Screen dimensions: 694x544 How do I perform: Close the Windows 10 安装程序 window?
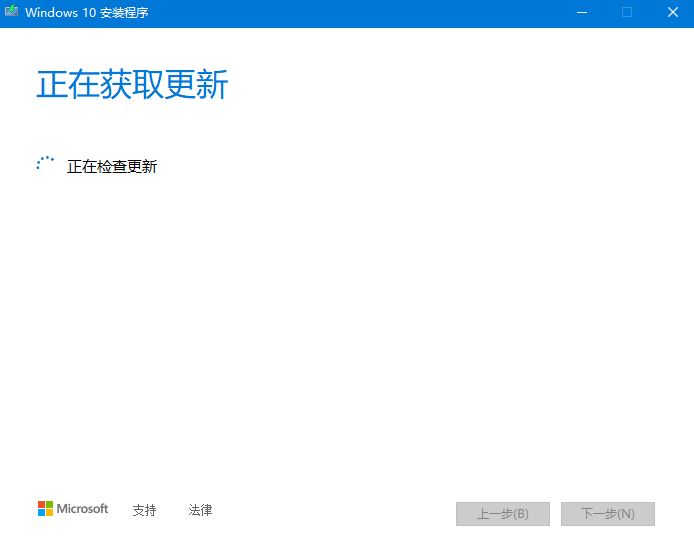(673, 12)
